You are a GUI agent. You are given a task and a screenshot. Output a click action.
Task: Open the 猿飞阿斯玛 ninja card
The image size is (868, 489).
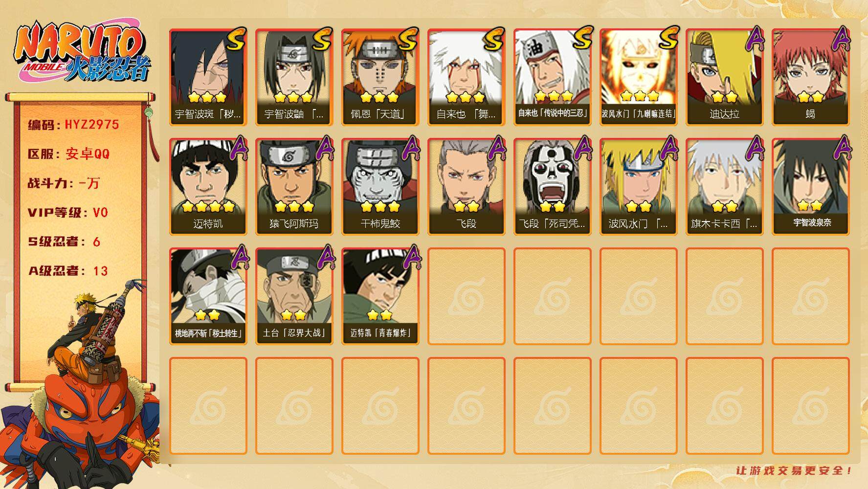(x=294, y=187)
